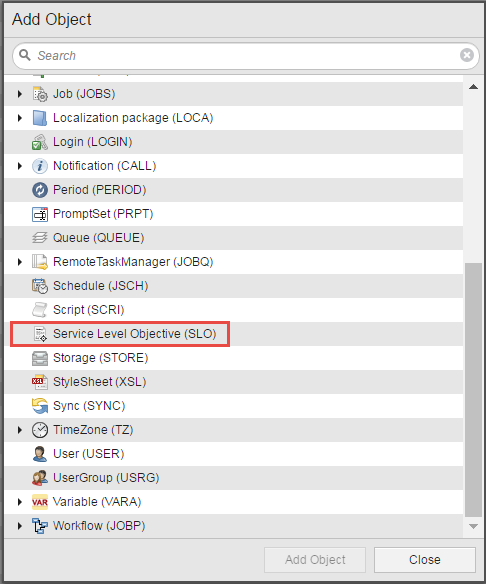
Task: Expand the Localization package node
Action: pyautogui.click(x=20, y=118)
